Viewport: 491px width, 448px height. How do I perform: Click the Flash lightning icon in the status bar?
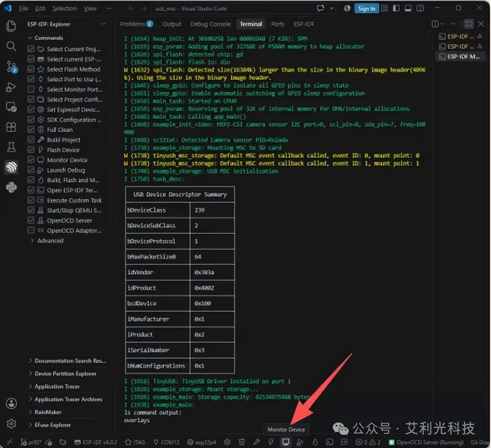pos(271,442)
